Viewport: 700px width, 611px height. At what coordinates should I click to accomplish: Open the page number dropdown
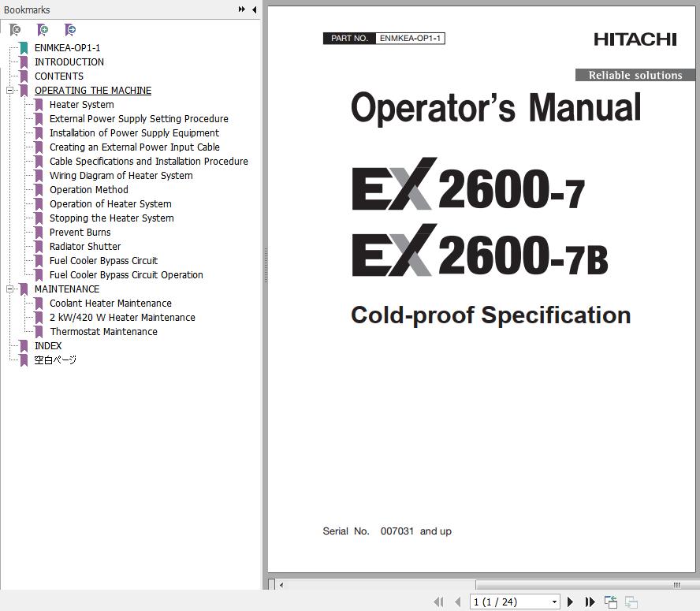tap(554, 602)
